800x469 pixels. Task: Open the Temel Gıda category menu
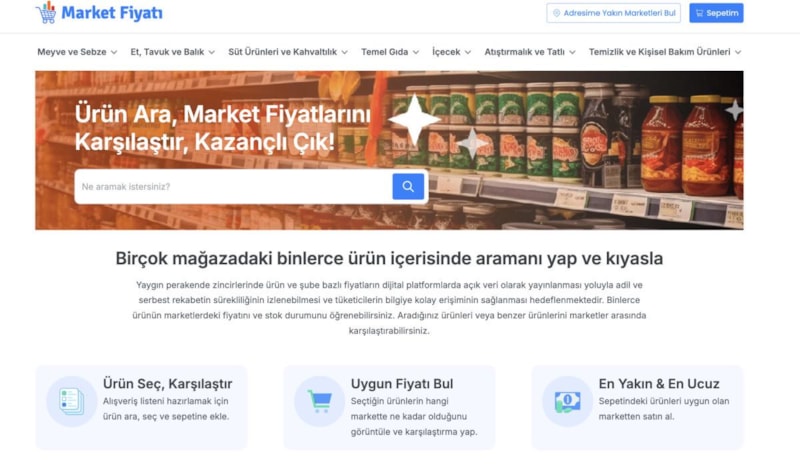pyautogui.click(x=390, y=52)
